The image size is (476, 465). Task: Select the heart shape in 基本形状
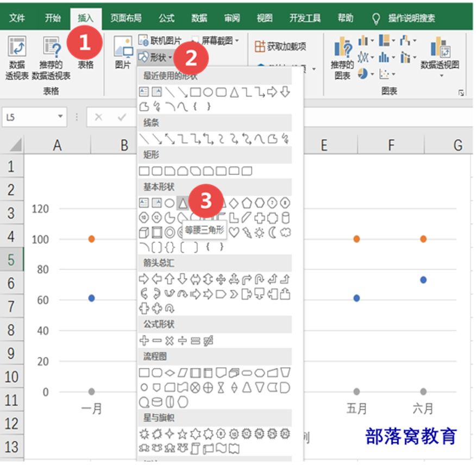coord(234,232)
